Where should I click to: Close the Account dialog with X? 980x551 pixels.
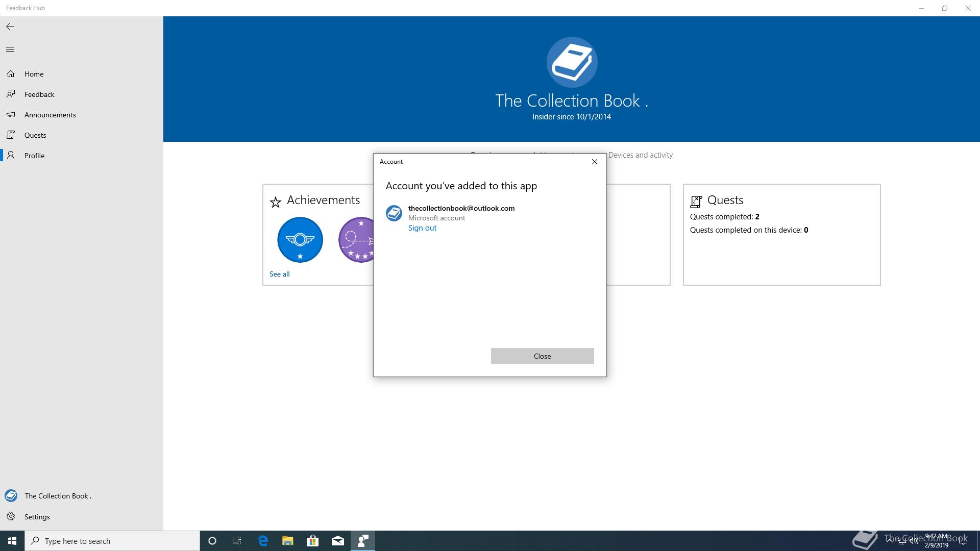(594, 162)
